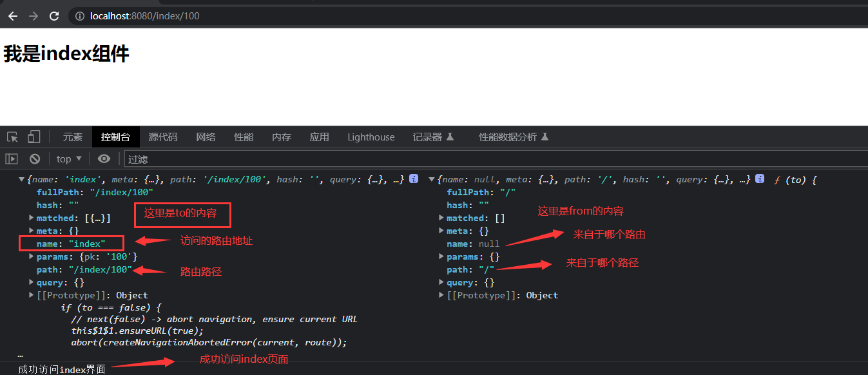Screen dimensions: 868x375
Task: Select name "index" property
Action: click(70, 244)
